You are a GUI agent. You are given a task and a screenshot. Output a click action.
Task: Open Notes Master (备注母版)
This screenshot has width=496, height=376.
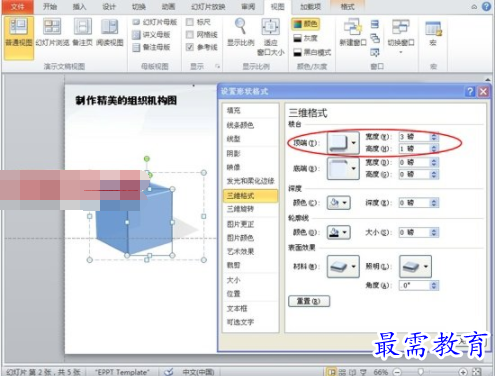coord(152,47)
